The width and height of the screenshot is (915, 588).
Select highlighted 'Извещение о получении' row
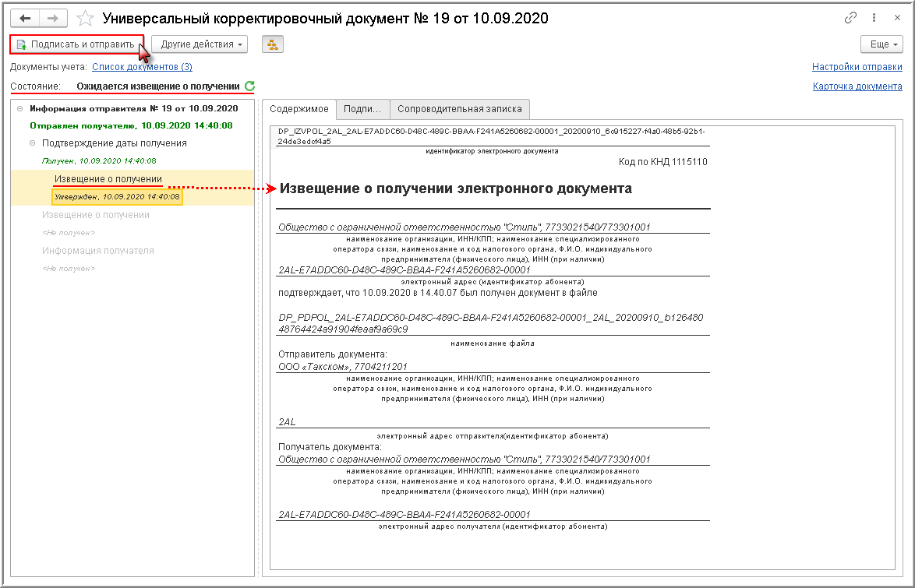click(x=108, y=179)
